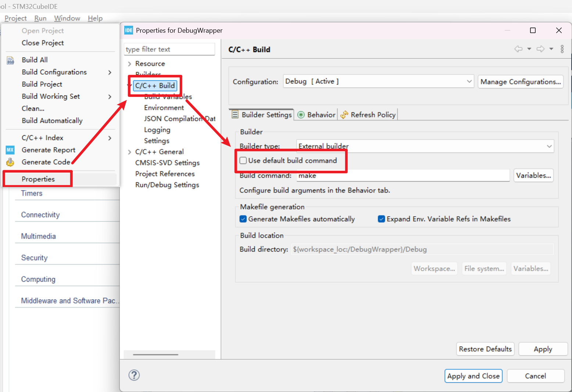Open Computing category in background window
Image resolution: width=572 pixels, height=392 pixels.
[x=38, y=279]
